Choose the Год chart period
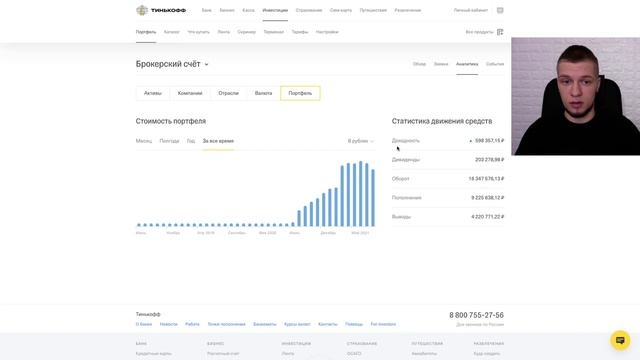 coord(191,141)
